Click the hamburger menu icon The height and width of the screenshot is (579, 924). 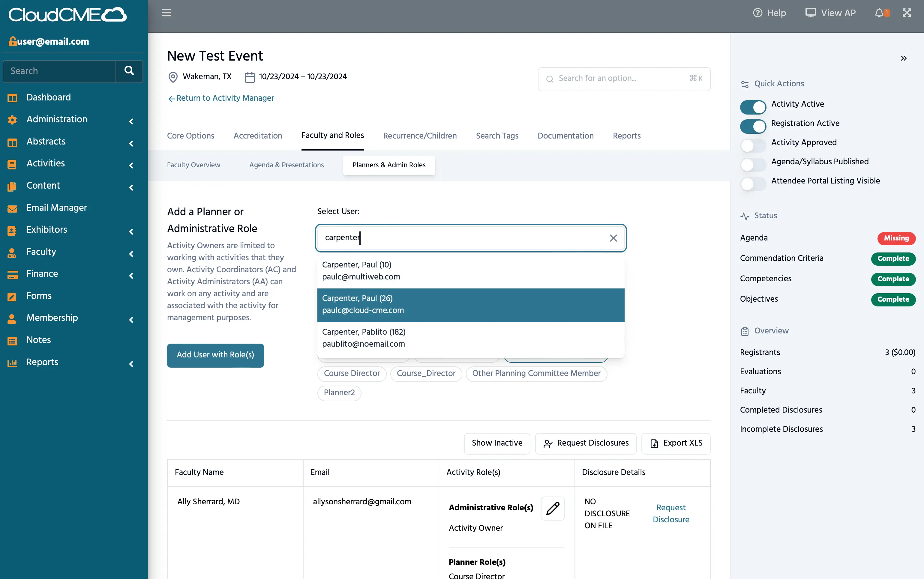pos(166,13)
